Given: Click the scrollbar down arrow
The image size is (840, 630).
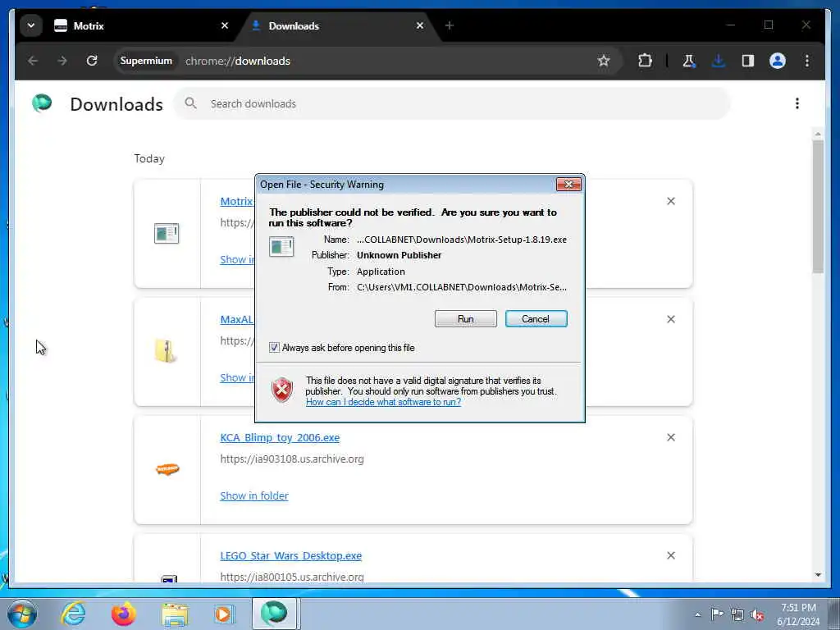Looking at the screenshot, I should (x=818, y=575).
